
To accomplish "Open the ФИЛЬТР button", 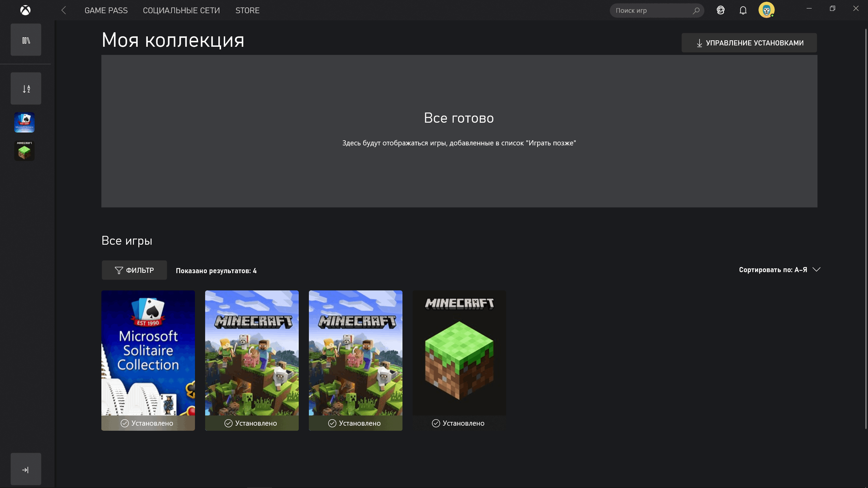I will click(134, 270).
